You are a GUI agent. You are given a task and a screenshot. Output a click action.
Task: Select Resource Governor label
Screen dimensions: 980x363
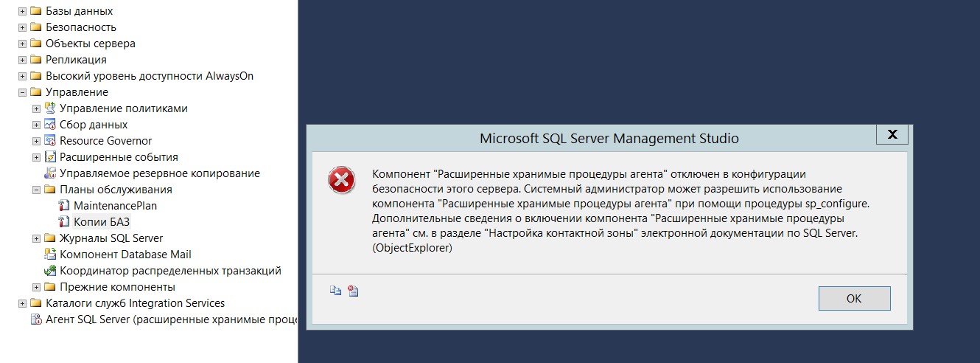(x=106, y=141)
